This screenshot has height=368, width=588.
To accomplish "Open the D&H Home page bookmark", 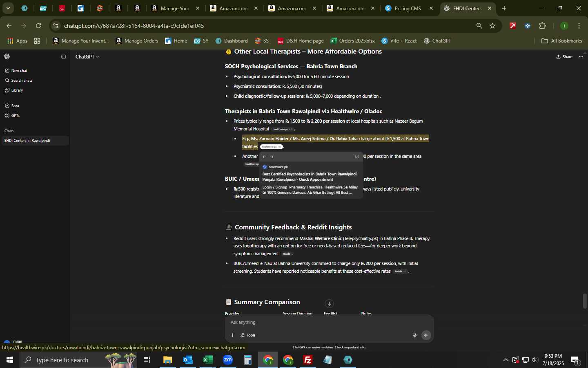I will click(x=301, y=41).
